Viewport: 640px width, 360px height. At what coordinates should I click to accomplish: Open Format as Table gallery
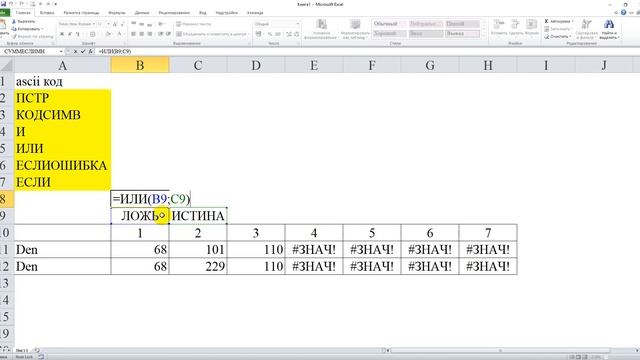pyautogui.click(x=355, y=29)
